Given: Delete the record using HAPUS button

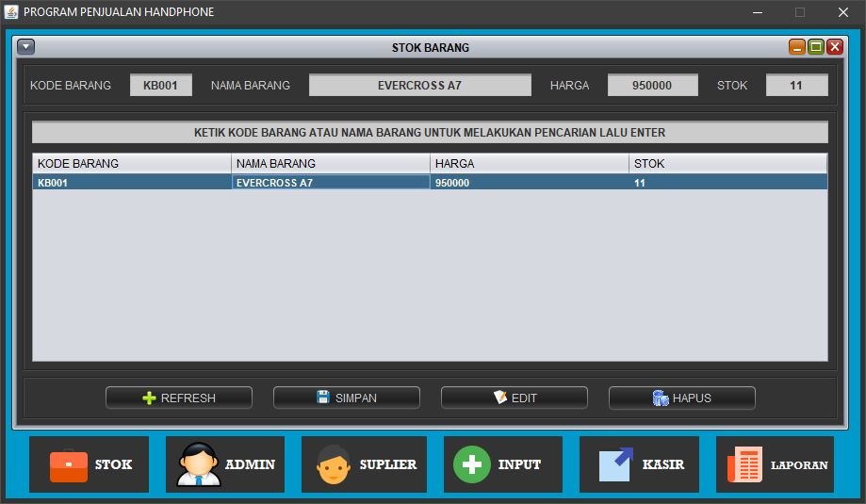Looking at the screenshot, I should tap(681, 398).
